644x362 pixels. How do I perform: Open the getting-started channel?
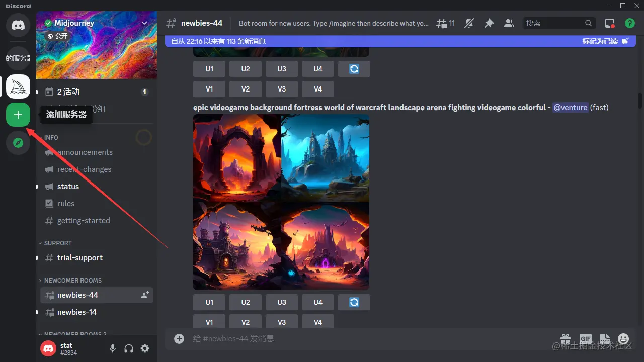coord(97,221)
